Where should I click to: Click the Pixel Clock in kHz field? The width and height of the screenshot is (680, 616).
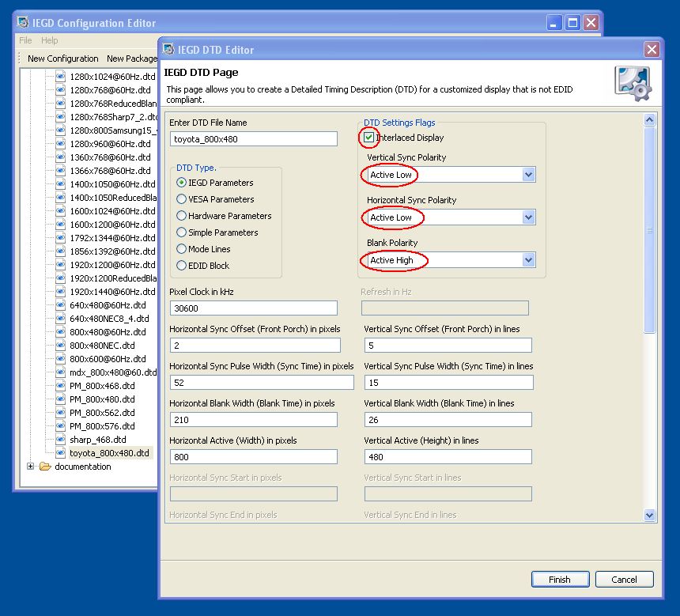coord(253,308)
